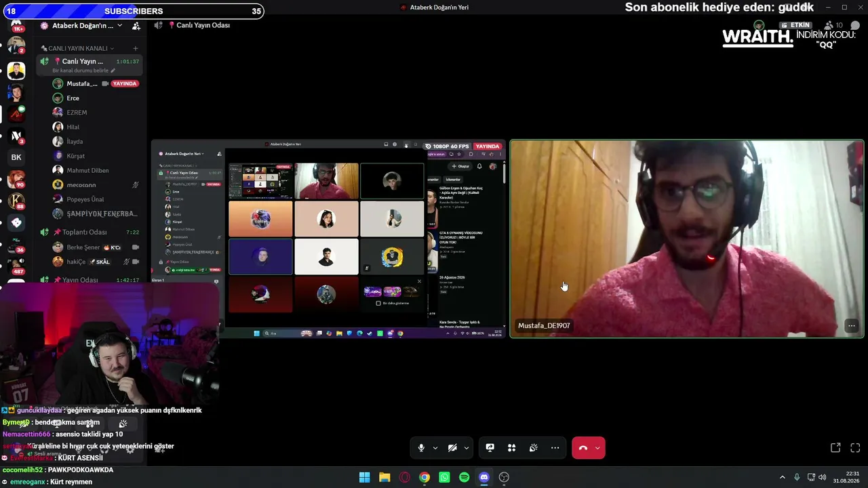Open Spotify from taskbar
The height and width of the screenshot is (488, 868).
pos(465,477)
